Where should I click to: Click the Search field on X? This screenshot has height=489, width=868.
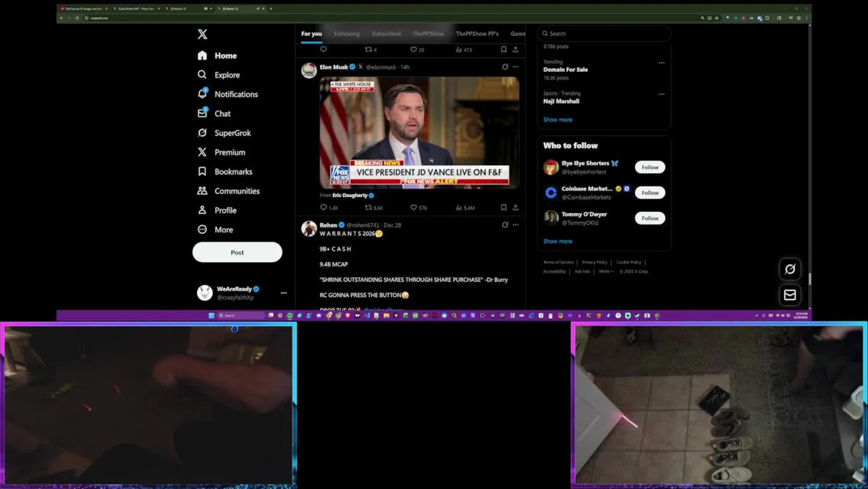[604, 33]
